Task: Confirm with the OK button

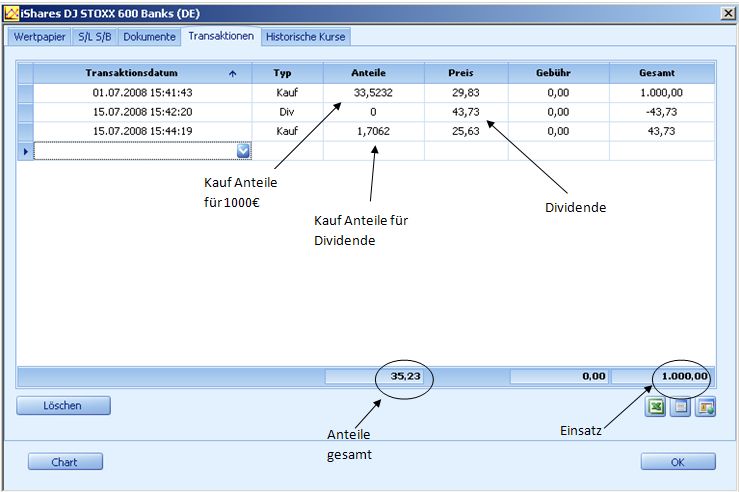Action: click(x=678, y=462)
